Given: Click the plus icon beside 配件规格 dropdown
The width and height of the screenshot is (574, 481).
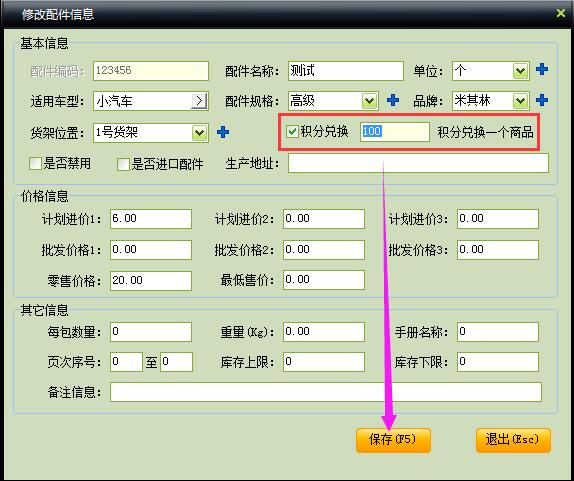Looking at the screenshot, I should (x=393, y=100).
